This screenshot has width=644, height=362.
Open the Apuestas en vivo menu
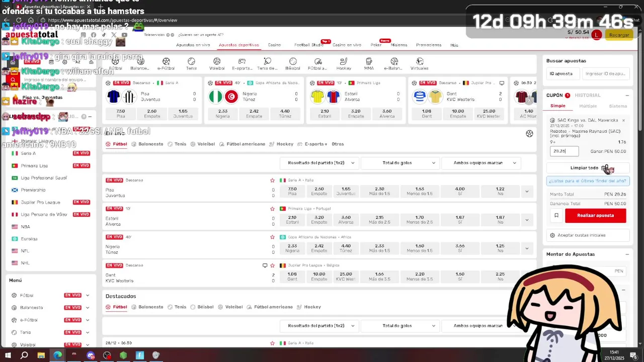pos(193,45)
